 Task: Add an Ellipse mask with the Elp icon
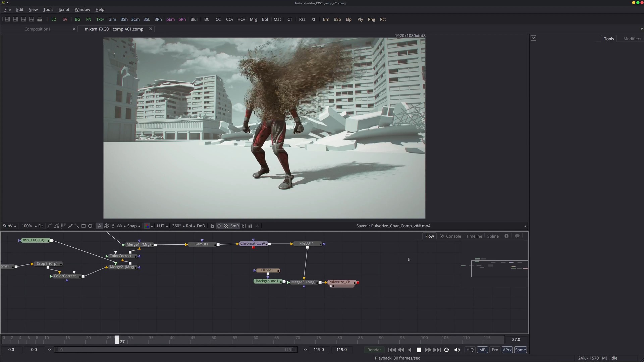tap(348, 19)
